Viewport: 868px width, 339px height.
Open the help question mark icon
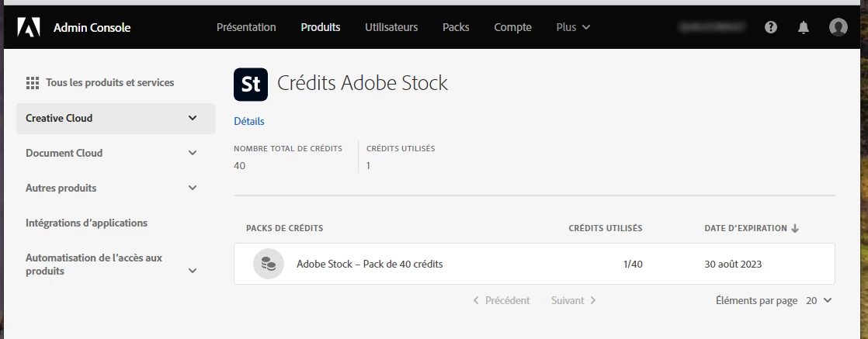coord(771,27)
